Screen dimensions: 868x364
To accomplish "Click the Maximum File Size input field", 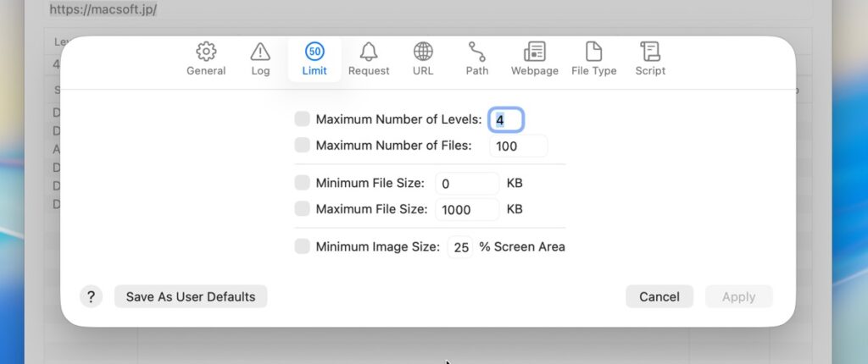I will pyautogui.click(x=467, y=210).
